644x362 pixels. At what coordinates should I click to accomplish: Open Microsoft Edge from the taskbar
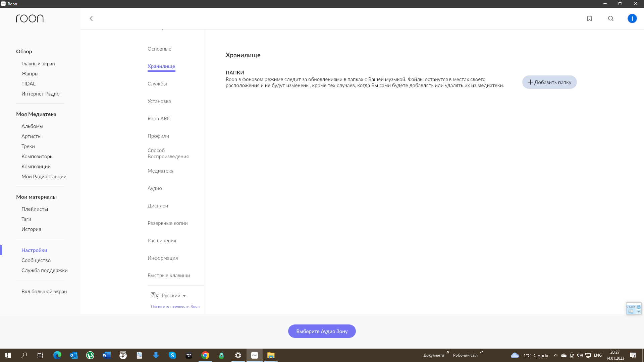click(x=57, y=355)
